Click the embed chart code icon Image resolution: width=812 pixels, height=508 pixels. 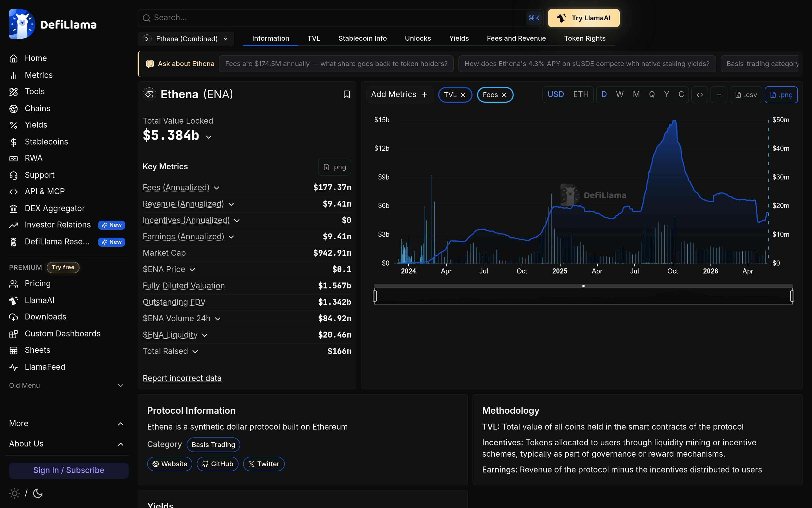700,95
